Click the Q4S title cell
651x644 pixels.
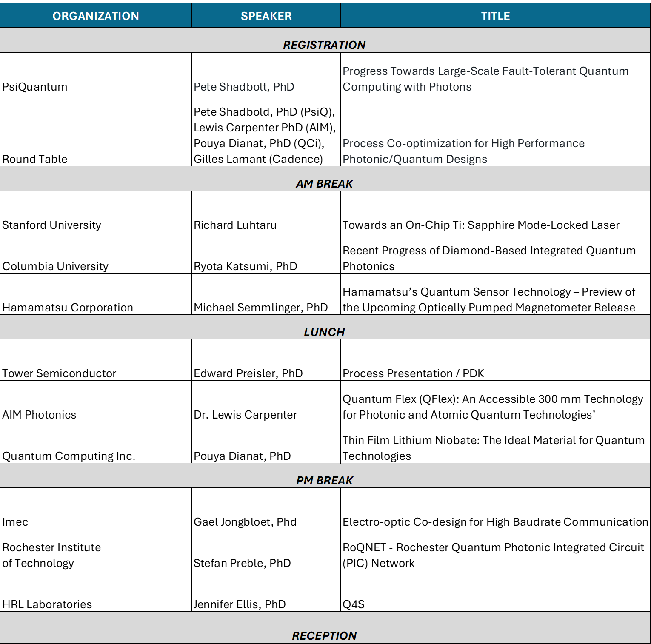[x=495, y=591]
